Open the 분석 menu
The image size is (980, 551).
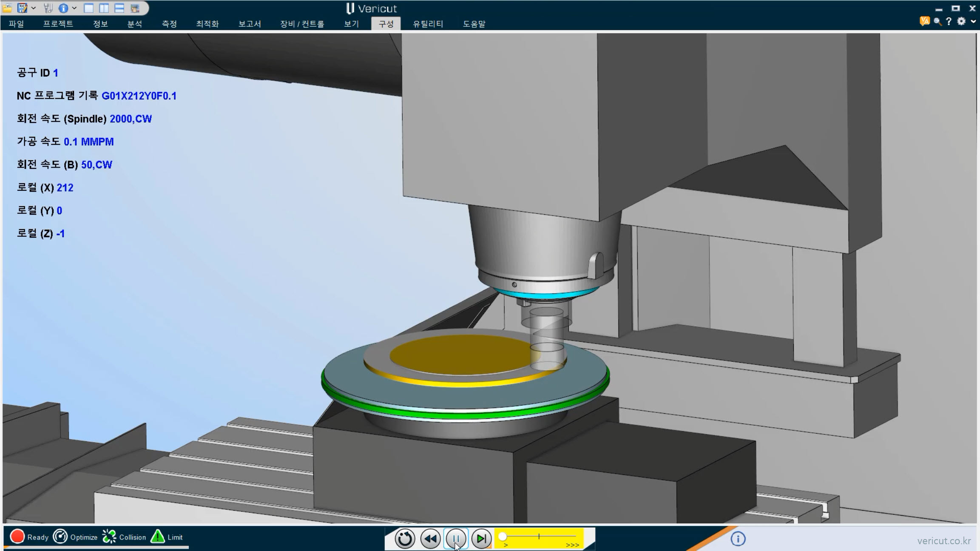[x=135, y=24]
